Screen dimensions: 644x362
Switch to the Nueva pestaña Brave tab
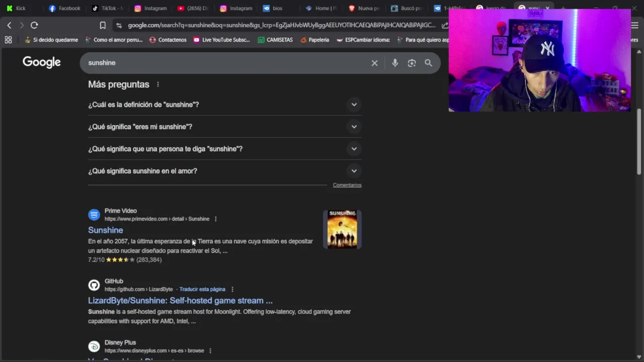tap(364, 8)
